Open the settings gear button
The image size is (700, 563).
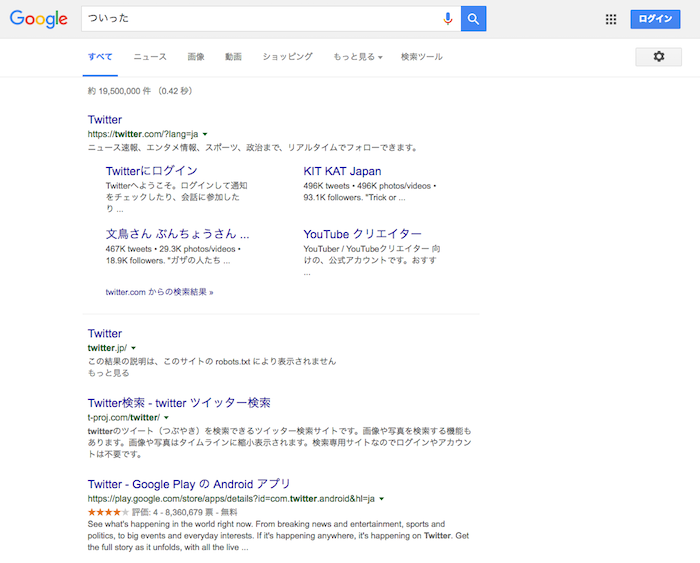click(658, 57)
